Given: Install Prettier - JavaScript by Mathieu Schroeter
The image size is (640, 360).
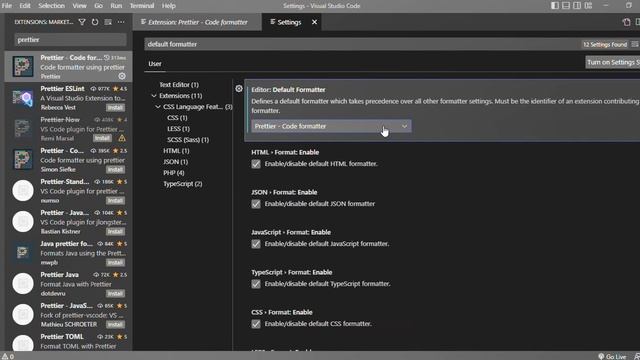Looking at the screenshot, I should point(116,324).
